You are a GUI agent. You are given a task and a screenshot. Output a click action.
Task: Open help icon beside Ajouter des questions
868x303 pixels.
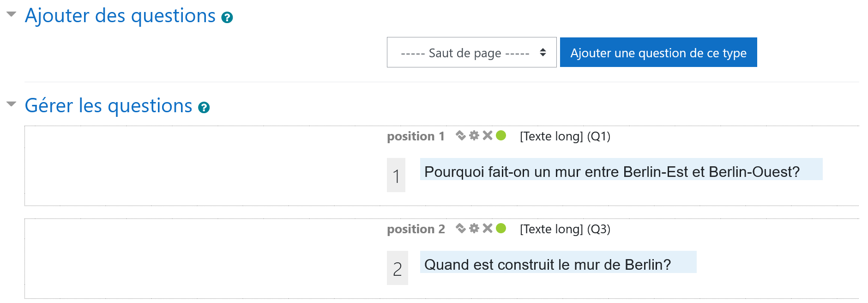tap(227, 18)
